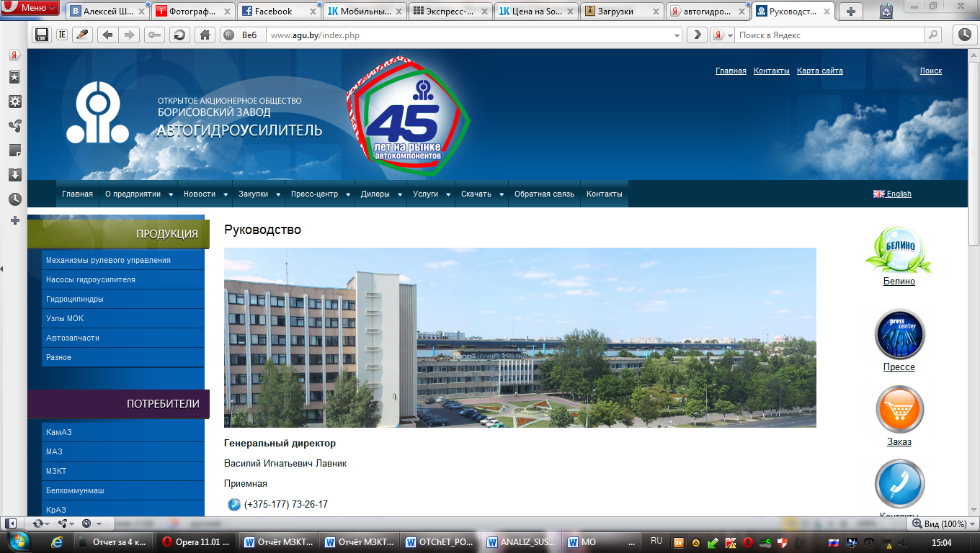Click the plus icon in the sidebar
The image size is (980, 553).
coord(14,220)
